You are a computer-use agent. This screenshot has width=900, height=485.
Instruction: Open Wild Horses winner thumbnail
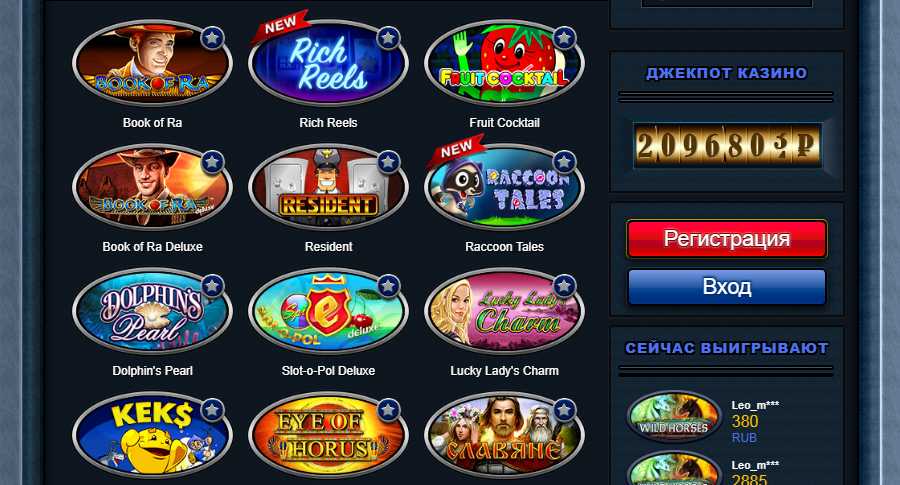(674, 417)
